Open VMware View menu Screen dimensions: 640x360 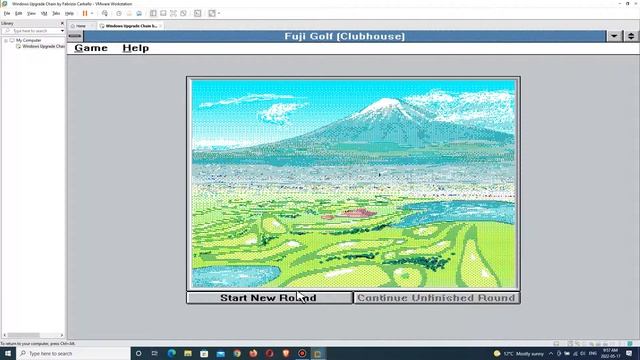click(31, 13)
